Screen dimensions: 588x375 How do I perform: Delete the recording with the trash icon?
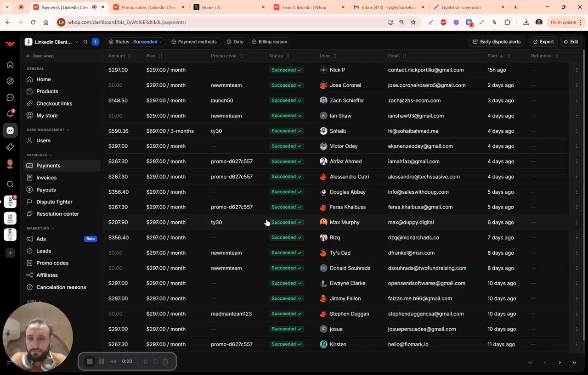coord(165,362)
